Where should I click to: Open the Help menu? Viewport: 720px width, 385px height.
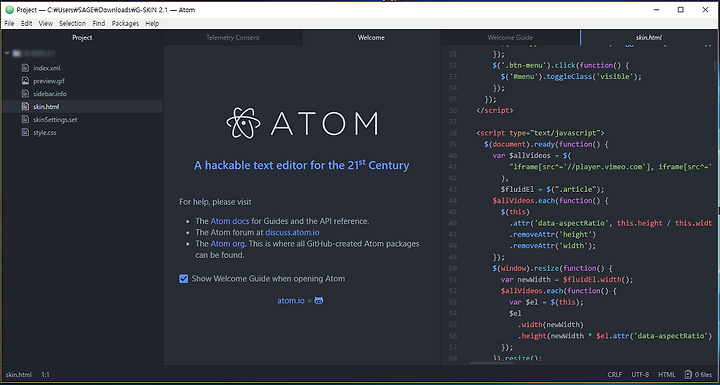coord(152,23)
